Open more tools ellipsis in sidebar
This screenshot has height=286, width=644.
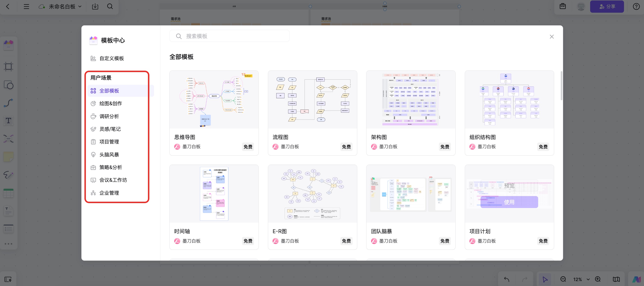pos(8,244)
